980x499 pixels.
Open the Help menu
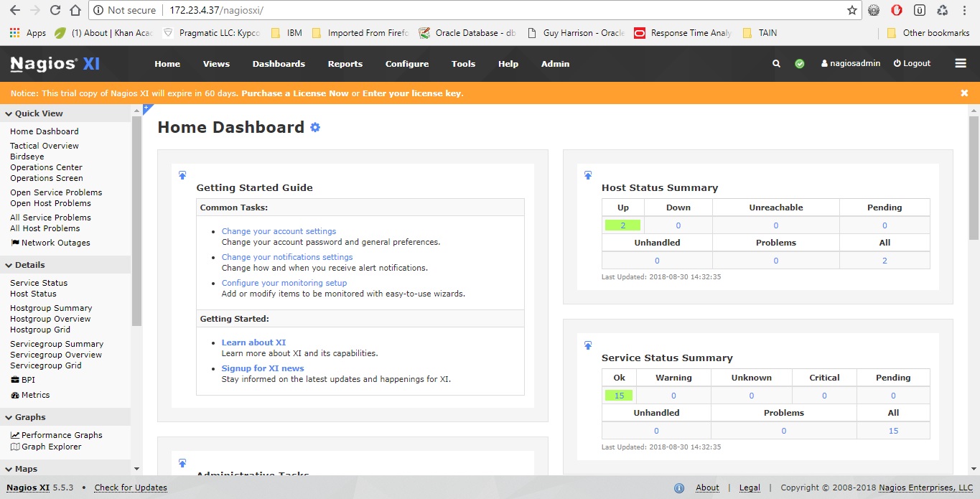pos(508,64)
